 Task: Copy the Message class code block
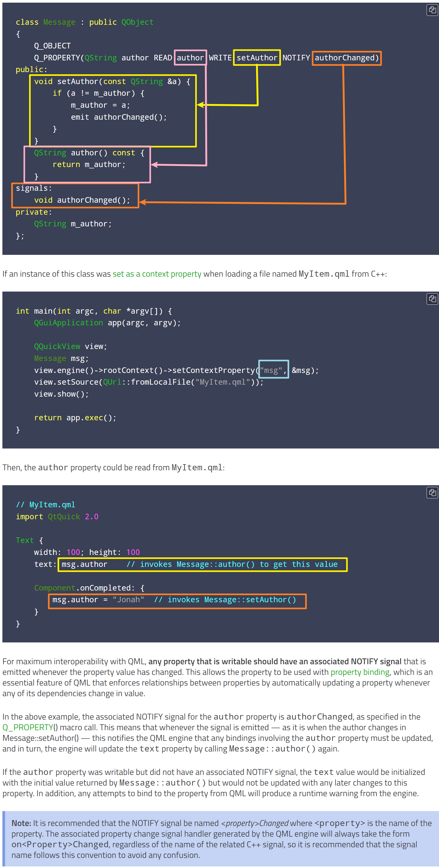pos(432,10)
